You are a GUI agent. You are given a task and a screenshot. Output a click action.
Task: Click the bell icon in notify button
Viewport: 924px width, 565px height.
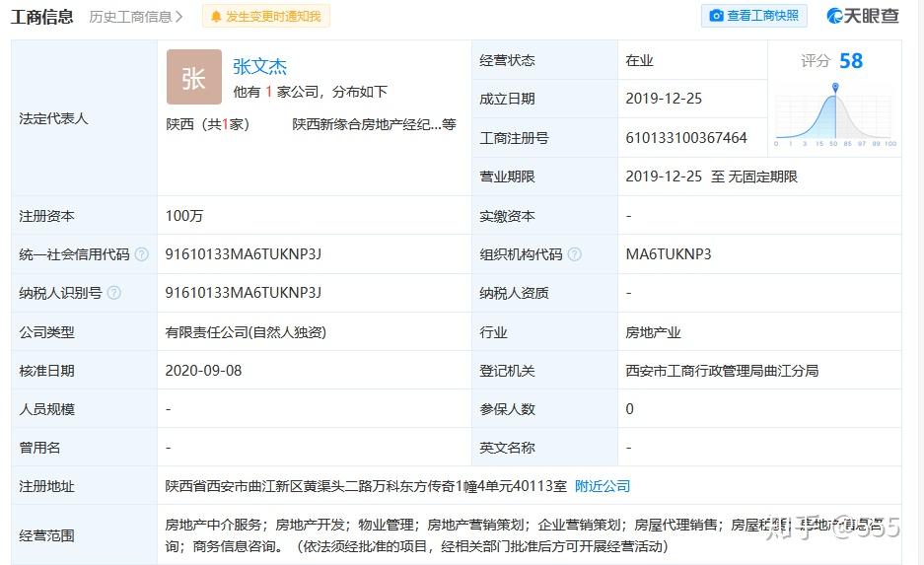pyautogui.click(x=216, y=17)
